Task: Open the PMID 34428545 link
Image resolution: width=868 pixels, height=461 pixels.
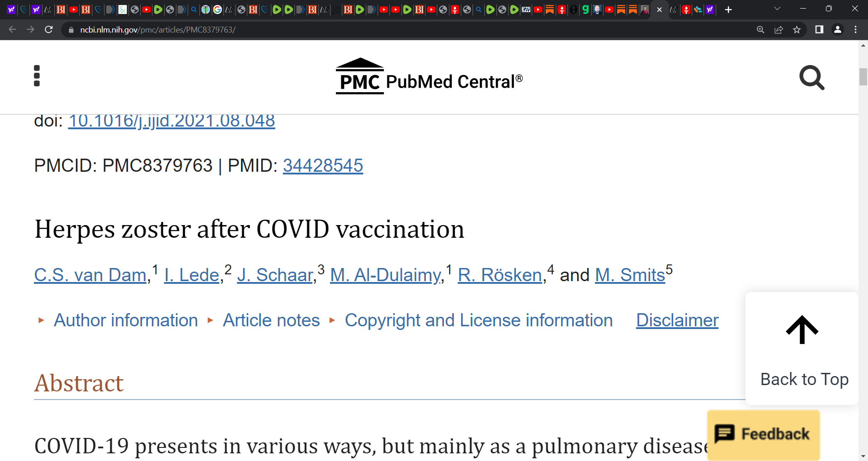Action: point(323,165)
